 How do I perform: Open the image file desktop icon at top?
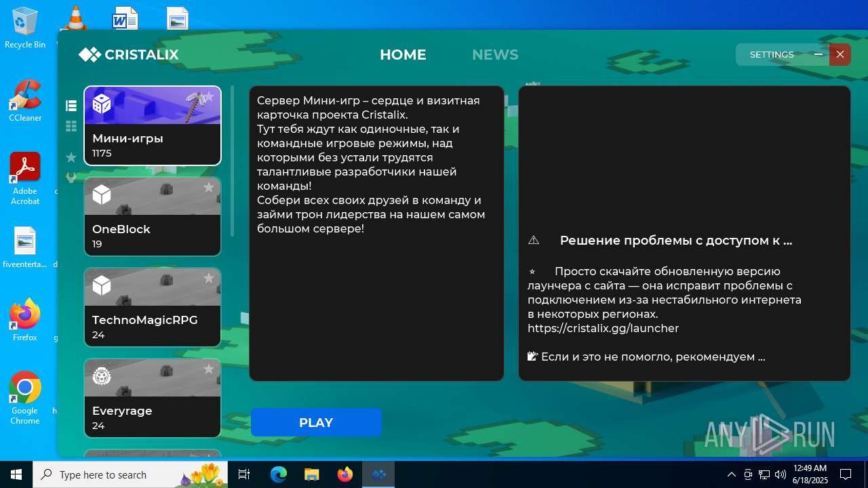tap(178, 18)
